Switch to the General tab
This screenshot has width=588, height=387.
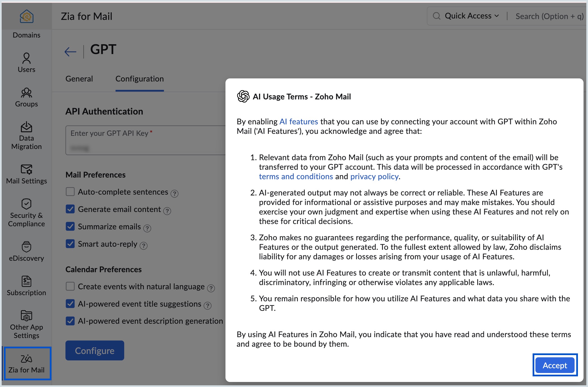(79, 79)
